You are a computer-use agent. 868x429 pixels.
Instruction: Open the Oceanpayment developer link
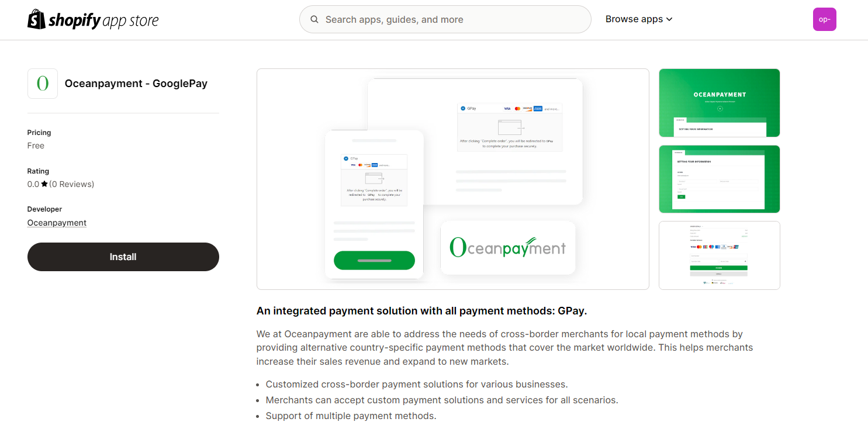coord(57,223)
